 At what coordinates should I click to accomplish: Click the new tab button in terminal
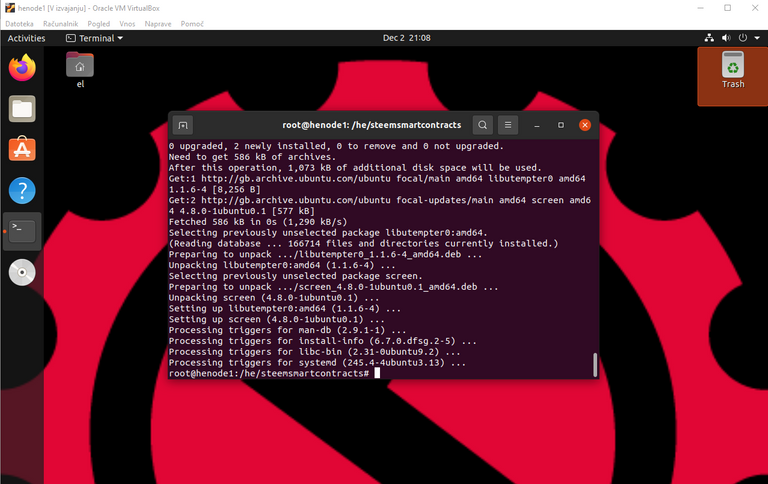(x=183, y=125)
